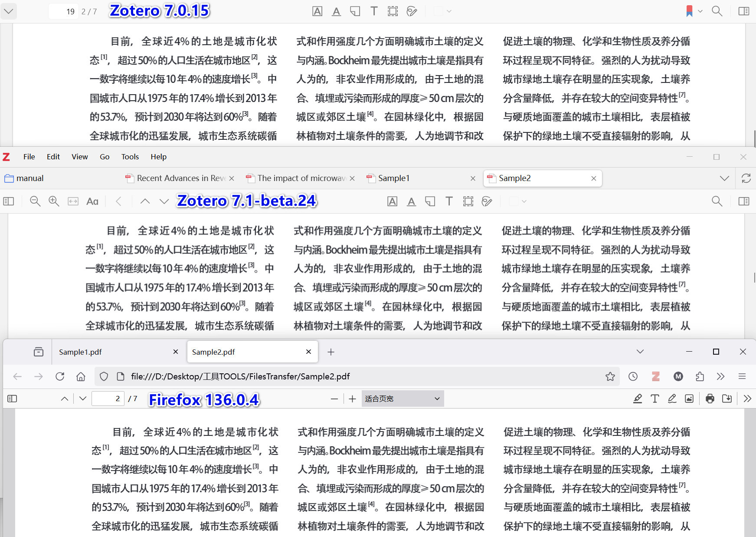This screenshot has width=756, height=537.
Task: Select underline text tool in Zotero 7.0.15 toolbar
Action: pyautogui.click(x=336, y=11)
